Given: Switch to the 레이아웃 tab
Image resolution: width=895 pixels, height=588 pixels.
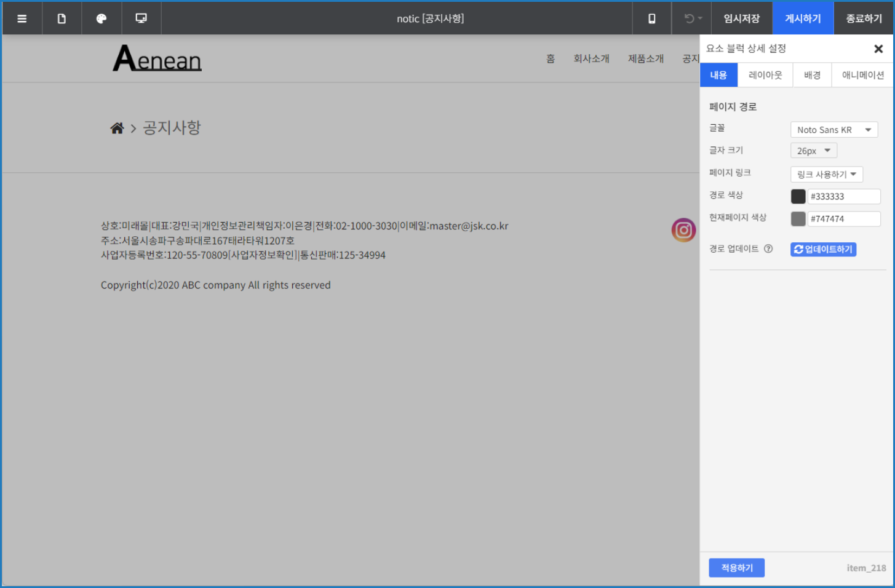Looking at the screenshot, I should tap(765, 74).
